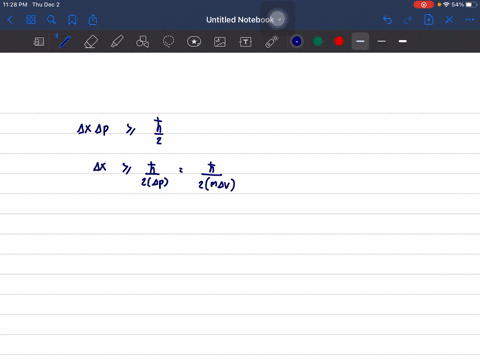The image size is (480, 360).
Task: Select the Pen tool
Action: (x=65, y=42)
